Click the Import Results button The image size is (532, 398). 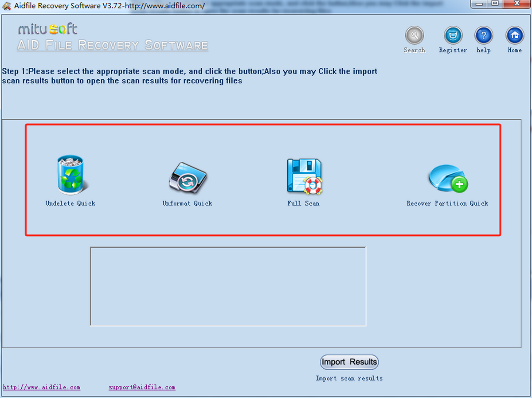coord(349,362)
